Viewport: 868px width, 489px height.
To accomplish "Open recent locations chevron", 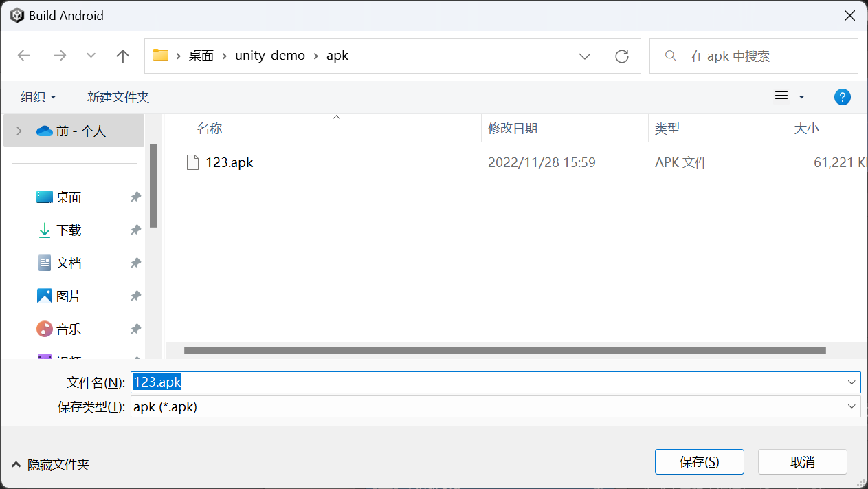I will tap(91, 56).
